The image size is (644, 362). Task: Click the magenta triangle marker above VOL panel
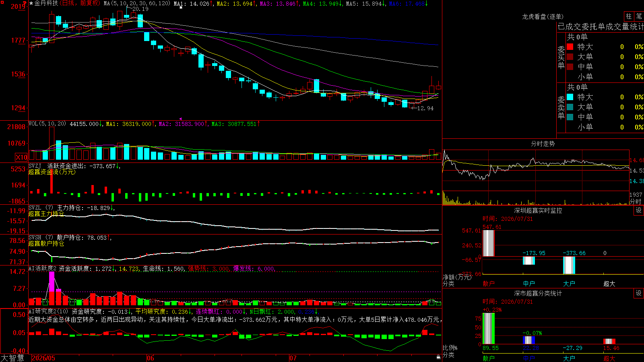coord(180,119)
